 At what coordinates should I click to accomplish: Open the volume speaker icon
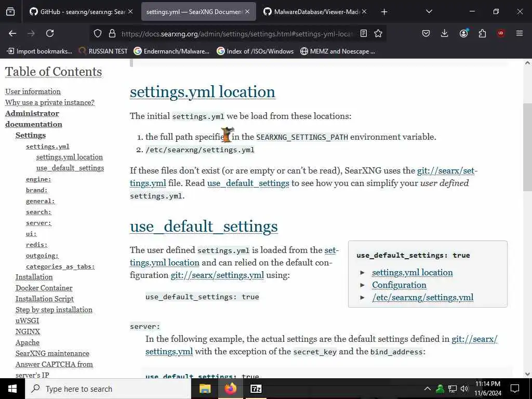pyautogui.click(x=464, y=389)
